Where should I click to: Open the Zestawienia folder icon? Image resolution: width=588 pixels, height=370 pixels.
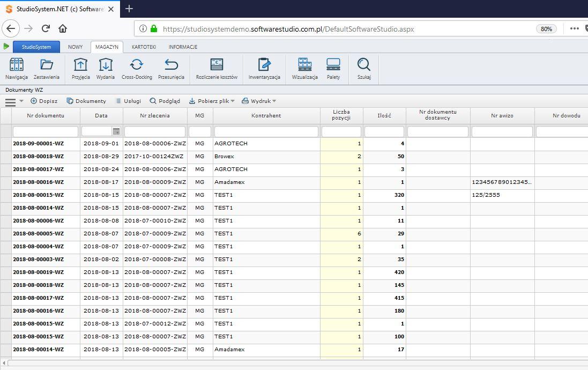[46, 69]
